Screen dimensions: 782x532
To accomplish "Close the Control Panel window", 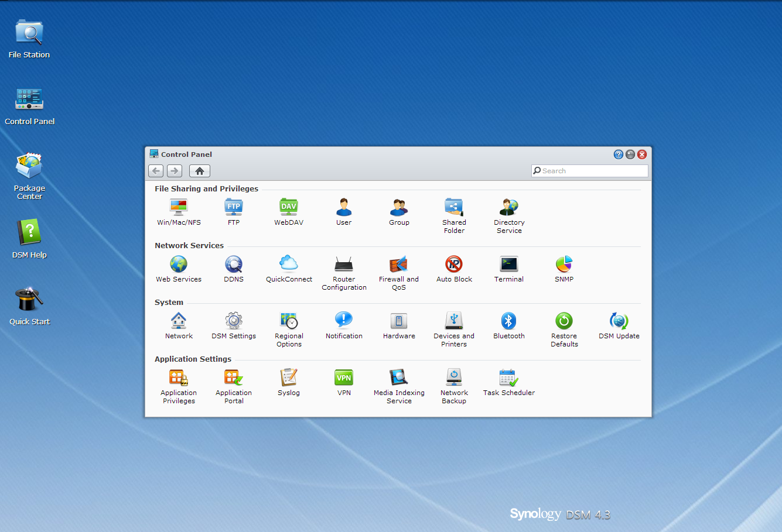I will coord(642,155).
